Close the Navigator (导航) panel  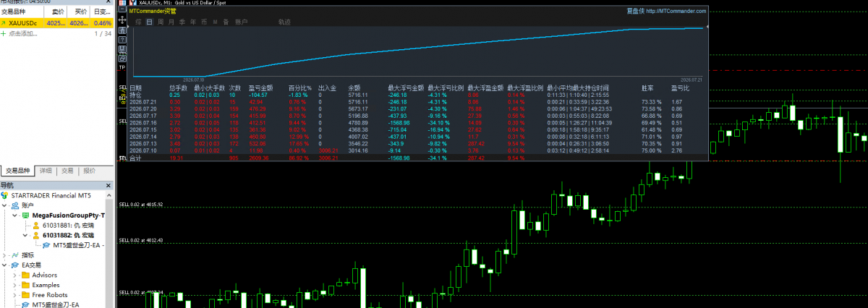pyautogui.click(x=109, y=186)
